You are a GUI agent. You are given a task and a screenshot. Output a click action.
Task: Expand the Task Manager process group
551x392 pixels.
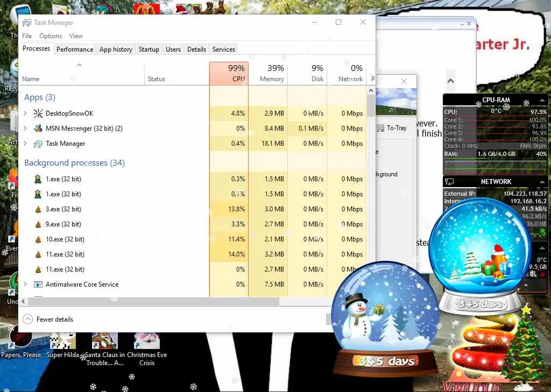(25, 144)
